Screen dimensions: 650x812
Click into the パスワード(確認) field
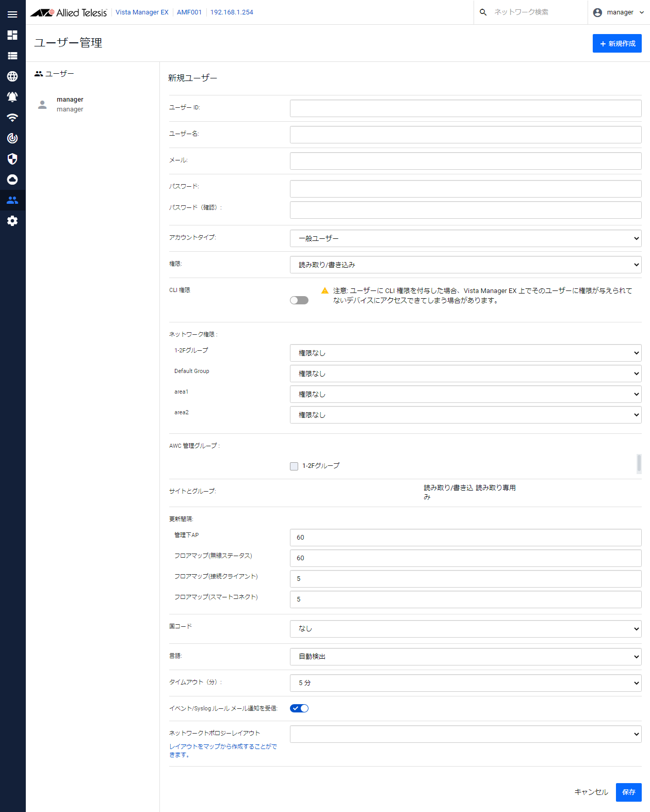pos(466,210)
